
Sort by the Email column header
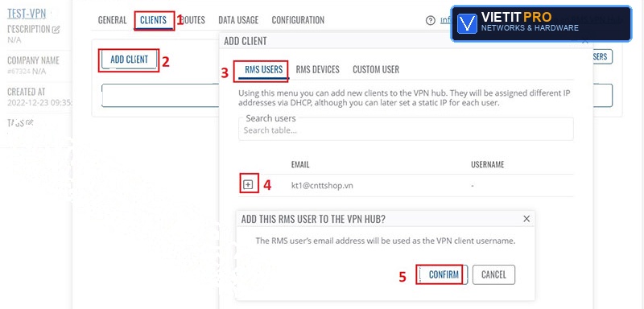point(299,164)
